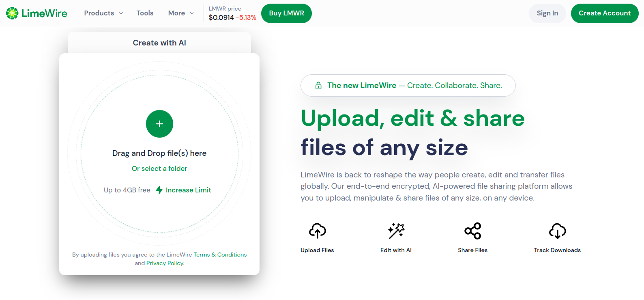This screenshot has height=300, width=644.
Task: Open the Privacy Policy link
Action: coord(165,263)
